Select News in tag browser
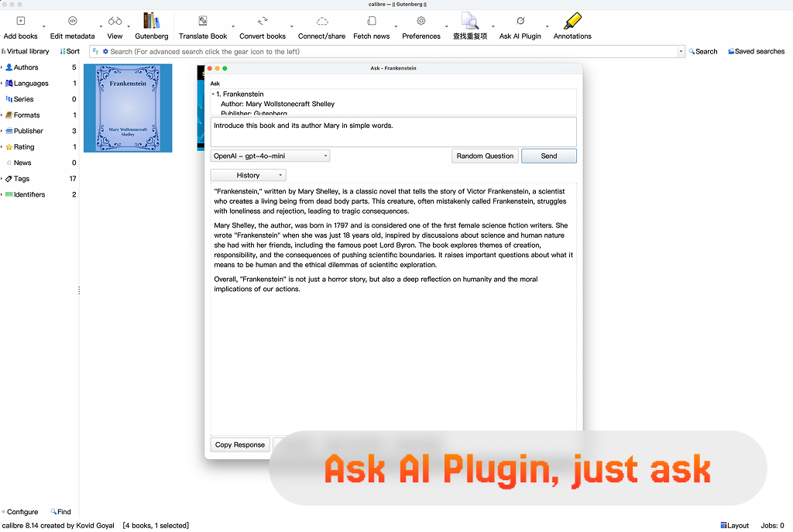The height and width of the screenshot is (532, 793). [22, 163]
